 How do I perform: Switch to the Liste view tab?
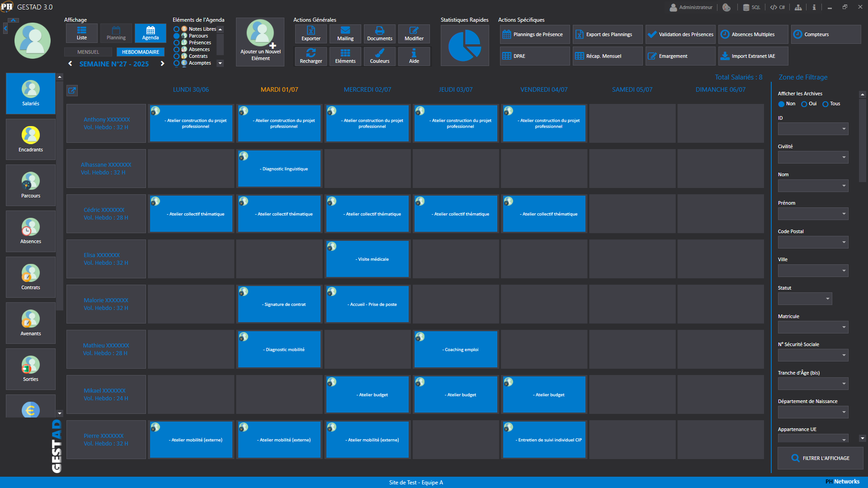tap(82, 33)
